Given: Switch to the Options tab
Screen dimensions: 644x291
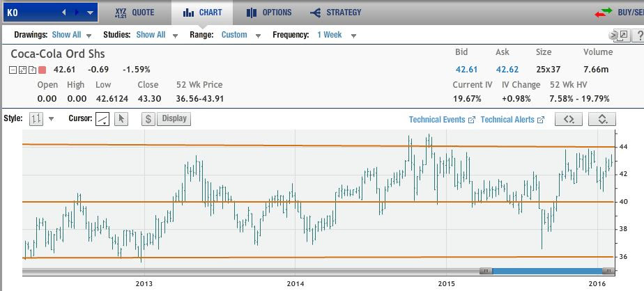Looking at the screenshot, I should 269,13.
